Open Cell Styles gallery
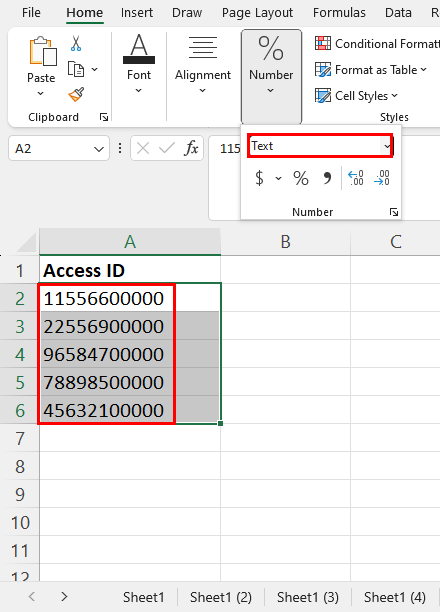This screenshot has height=612, width=440. pyautogui.click(x=356, y=96)
